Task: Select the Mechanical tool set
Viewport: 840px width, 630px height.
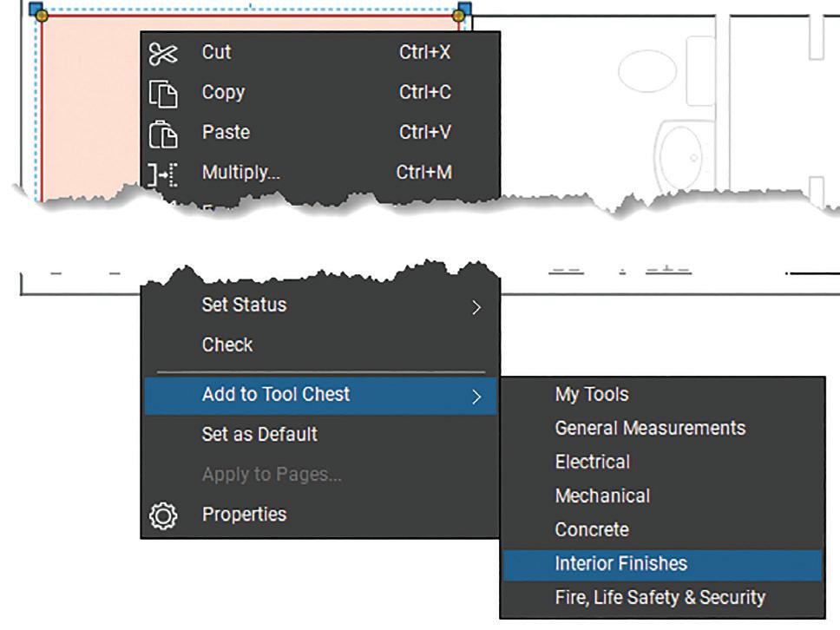Action: [x=602, y=496]
